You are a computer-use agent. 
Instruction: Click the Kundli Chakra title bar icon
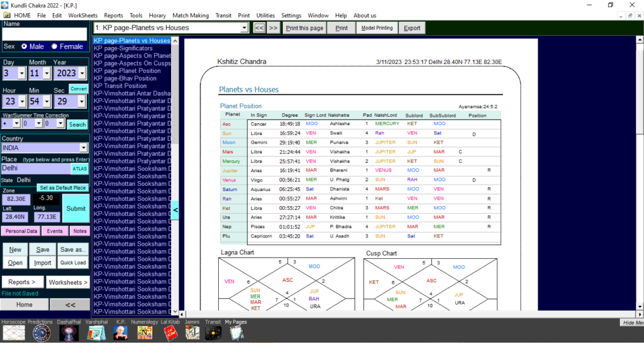pyautogui.click(x=4, y=5)
